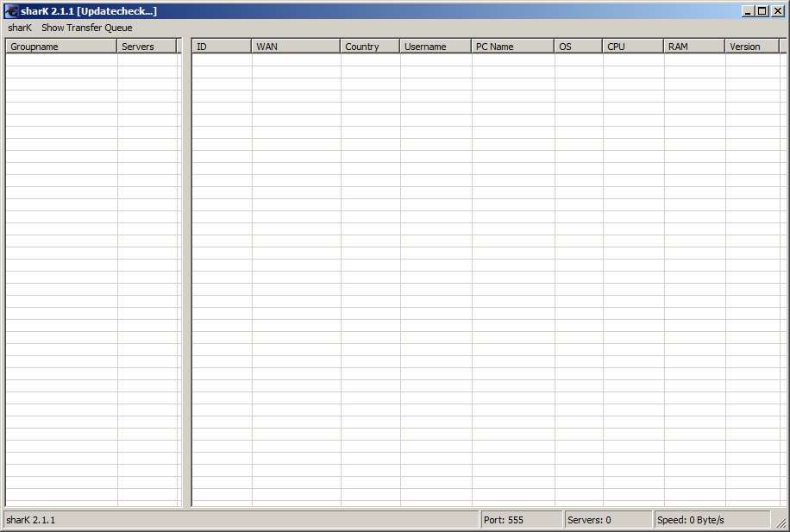Click the Servers: 0 status panel
The width and height of the screenshot is (790, 532).
607,520
